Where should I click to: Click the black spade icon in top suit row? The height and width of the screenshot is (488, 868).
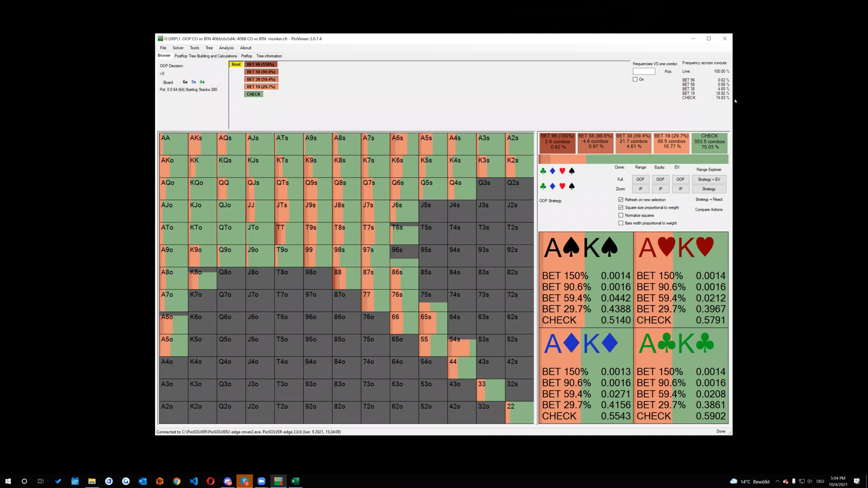[572, 171]
